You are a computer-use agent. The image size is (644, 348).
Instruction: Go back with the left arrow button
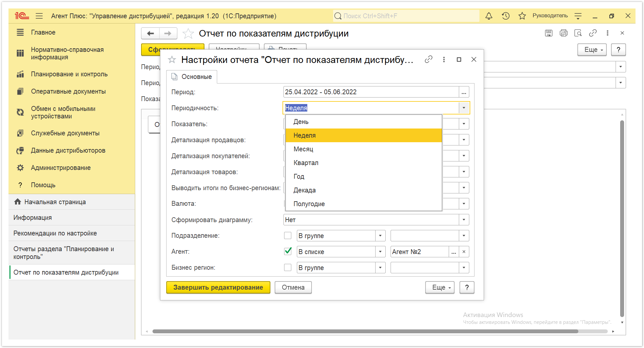coord(150,33)
